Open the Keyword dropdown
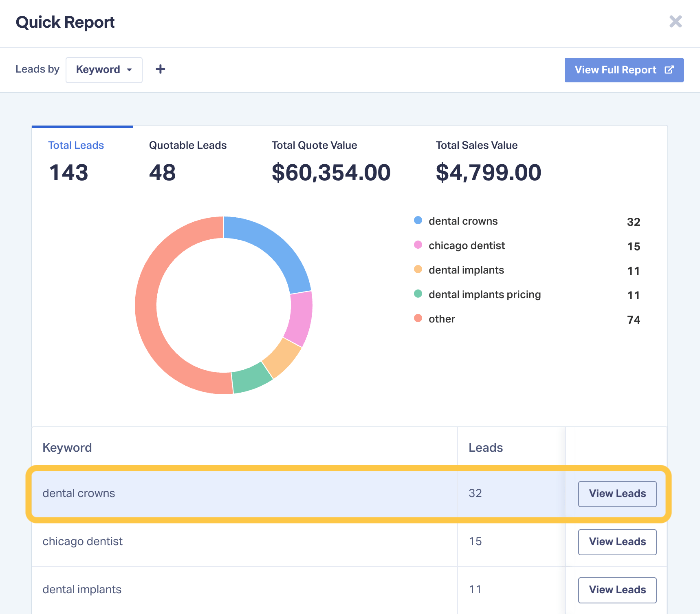Viewport: 700px width, 614px height. click(104, 70)
